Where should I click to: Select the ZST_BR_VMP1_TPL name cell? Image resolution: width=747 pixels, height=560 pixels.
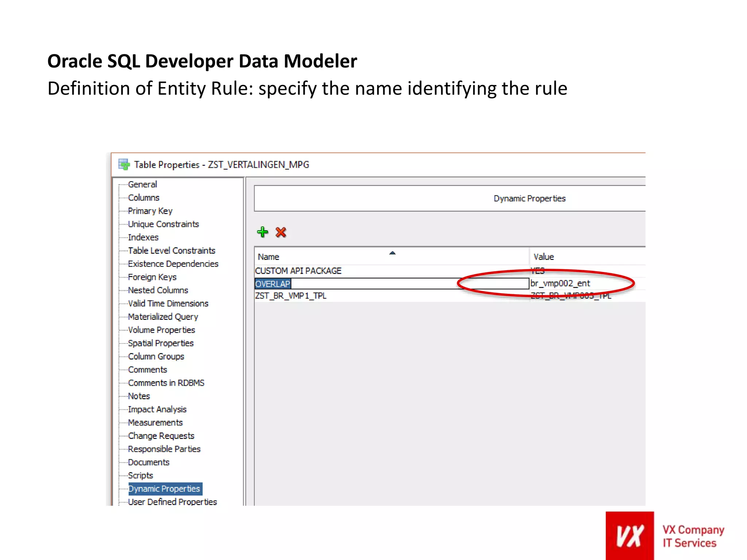[x=392, y=296]
